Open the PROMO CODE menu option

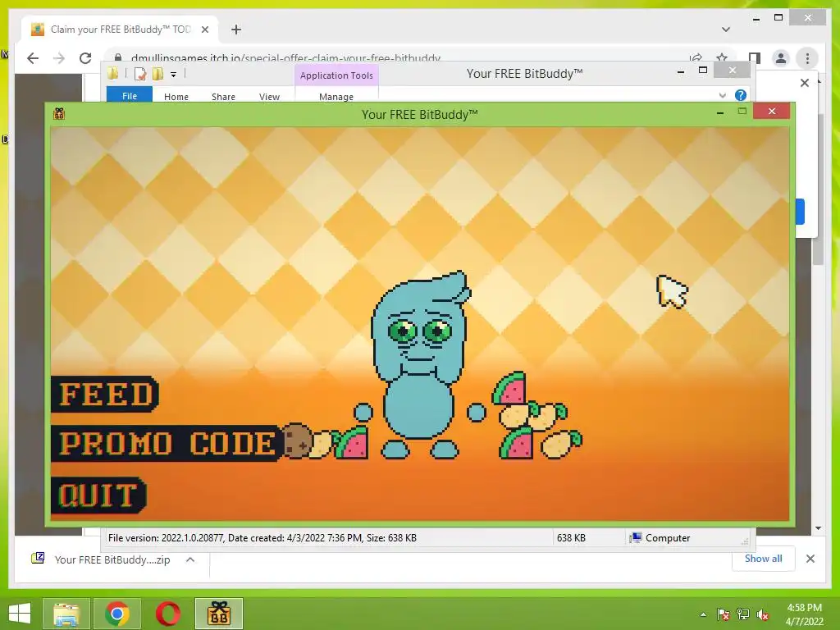(x=166, y=444)
